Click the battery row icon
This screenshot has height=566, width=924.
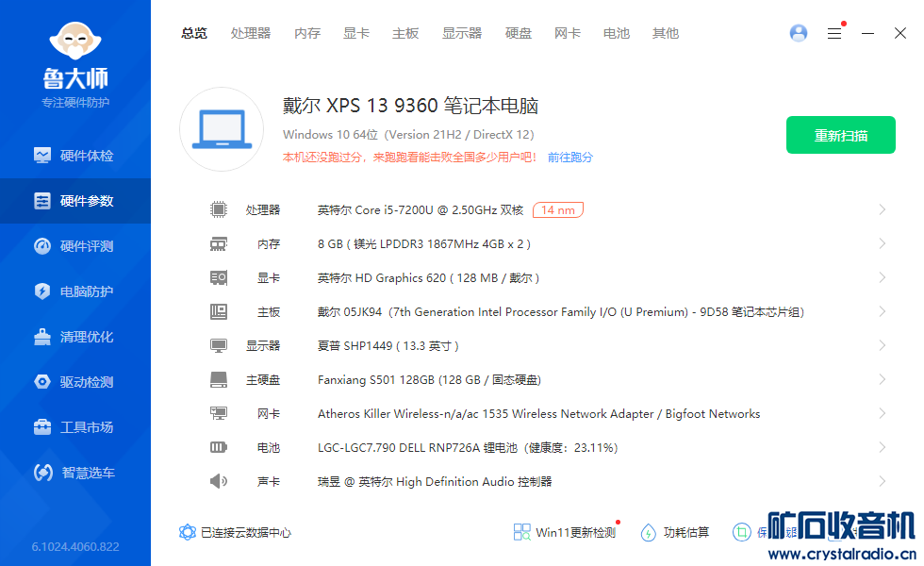(x=219, y=447)
